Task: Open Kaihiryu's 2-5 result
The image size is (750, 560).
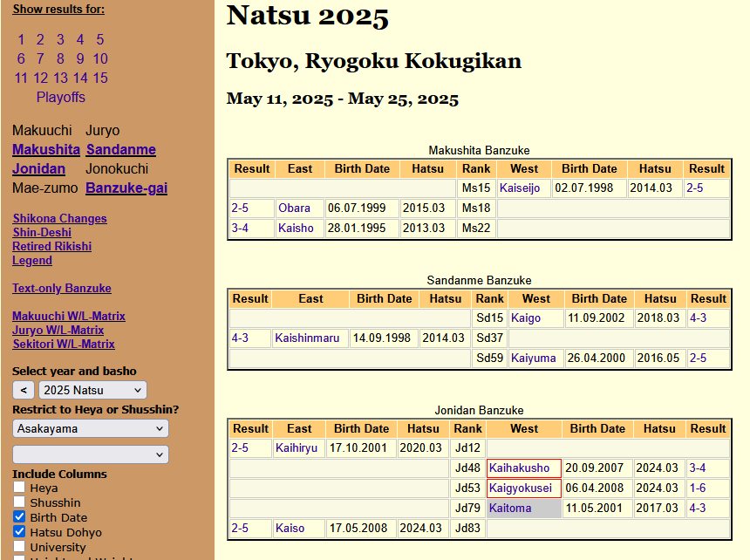Action: [x=240, y=448]
